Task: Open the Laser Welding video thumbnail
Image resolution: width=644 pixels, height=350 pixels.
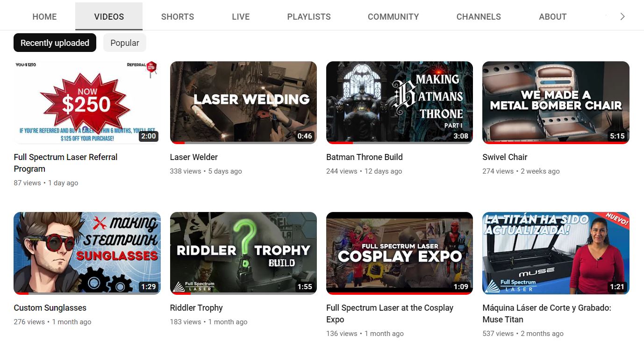Action: [x=243, y=102]
